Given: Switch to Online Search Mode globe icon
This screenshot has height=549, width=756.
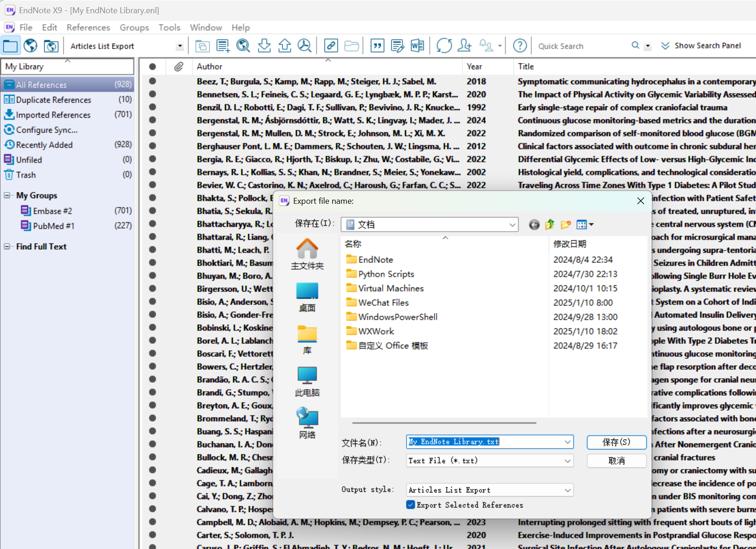Looking at the screenshot, I should click(30, 45).
